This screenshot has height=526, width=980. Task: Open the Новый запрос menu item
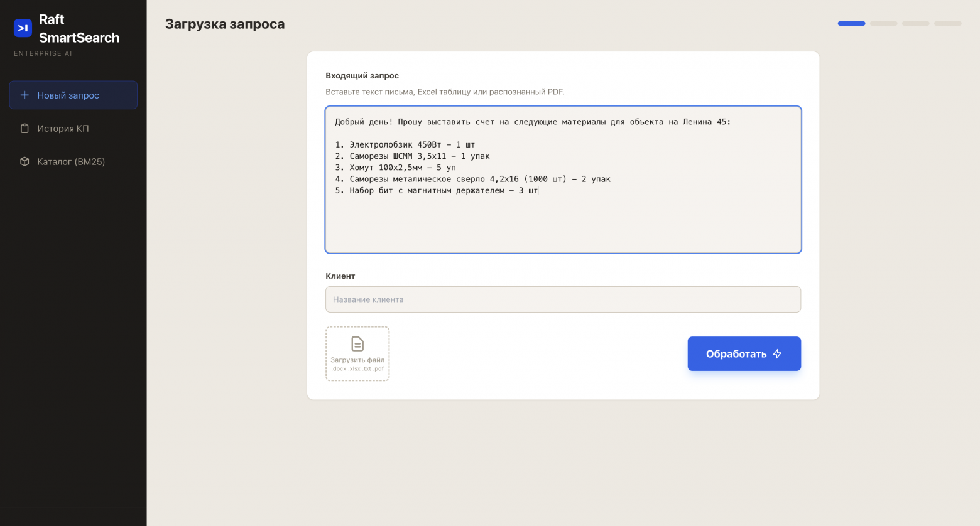[x=73, y=95]
